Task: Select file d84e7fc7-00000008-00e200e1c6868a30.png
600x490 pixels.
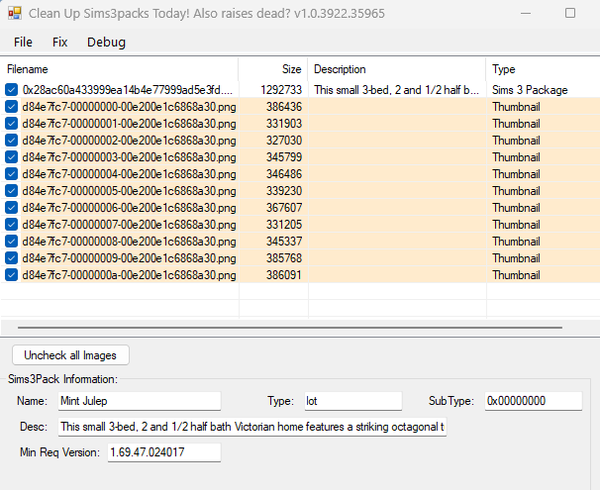Action: [129, 241]
